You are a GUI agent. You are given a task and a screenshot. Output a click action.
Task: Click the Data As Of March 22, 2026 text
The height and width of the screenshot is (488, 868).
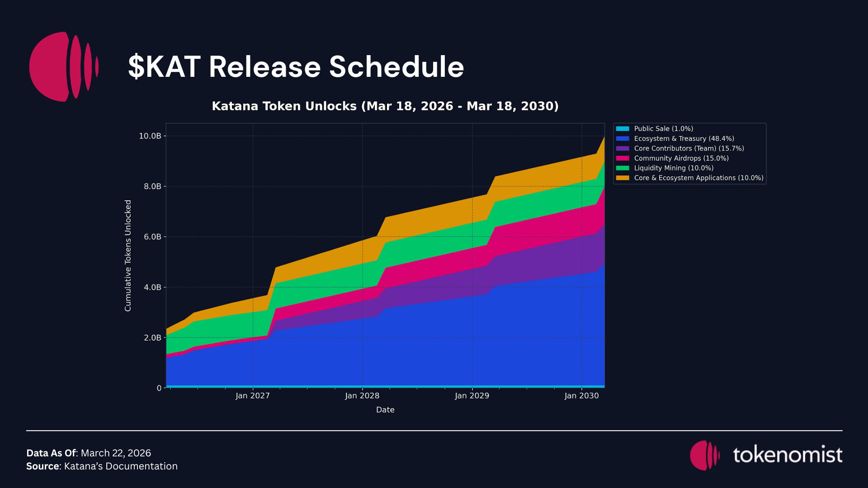coord(89,453)
